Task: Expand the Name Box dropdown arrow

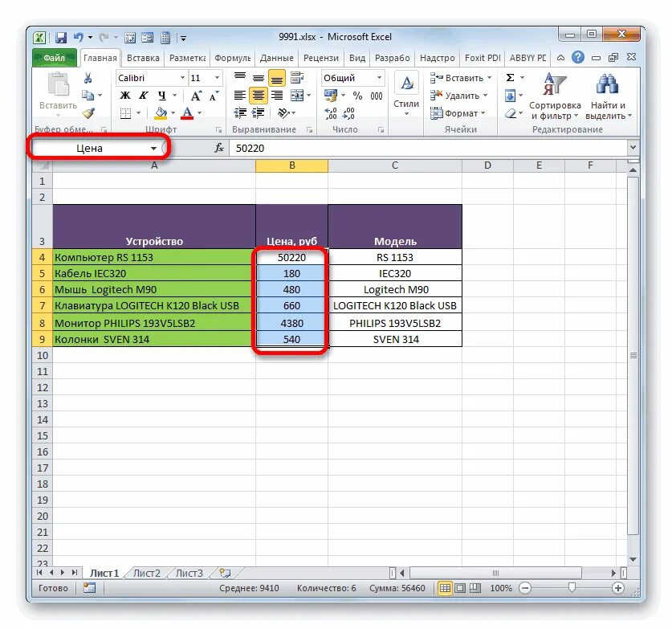Action: tap(153, 149)
